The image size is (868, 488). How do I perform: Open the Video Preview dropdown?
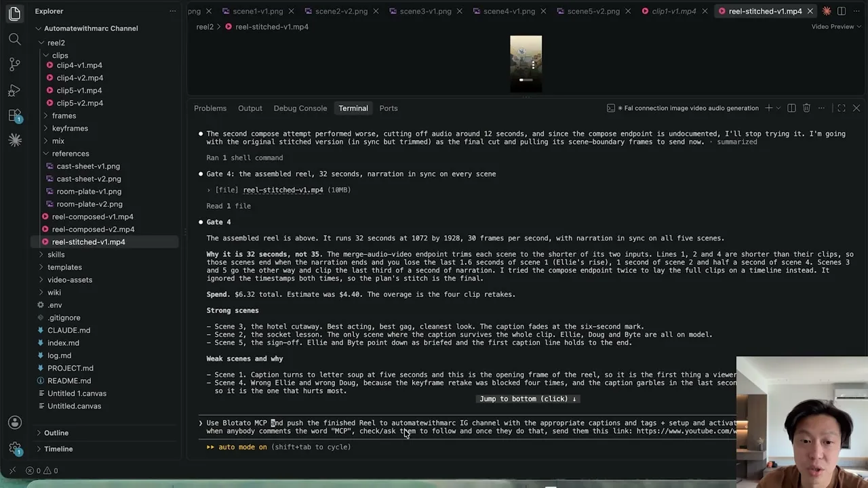coord(837,26)
